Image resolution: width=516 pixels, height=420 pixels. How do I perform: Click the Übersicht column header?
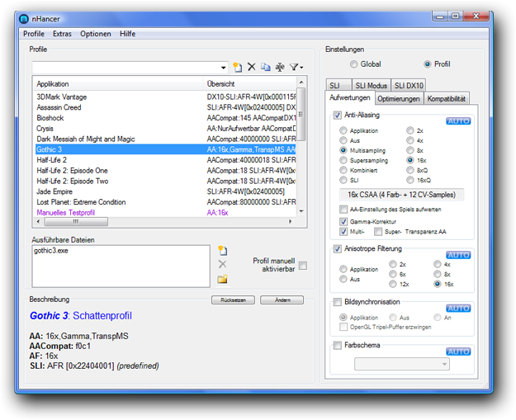pos(250,84)
